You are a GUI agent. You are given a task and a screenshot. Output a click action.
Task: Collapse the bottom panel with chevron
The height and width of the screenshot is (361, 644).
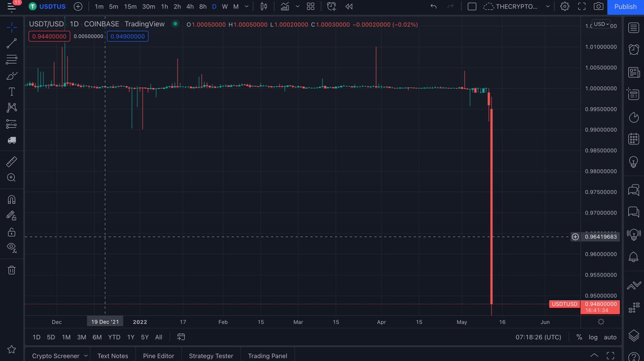[x=594, y=355]
